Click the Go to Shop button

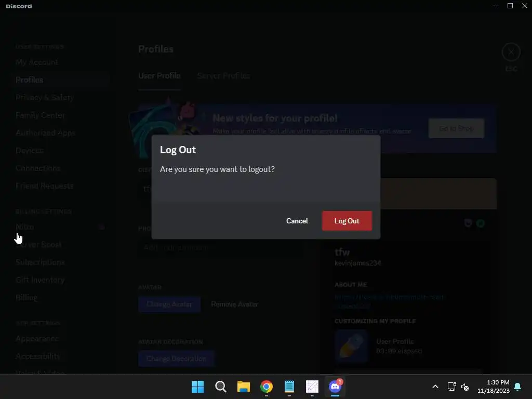coord(456,128)
